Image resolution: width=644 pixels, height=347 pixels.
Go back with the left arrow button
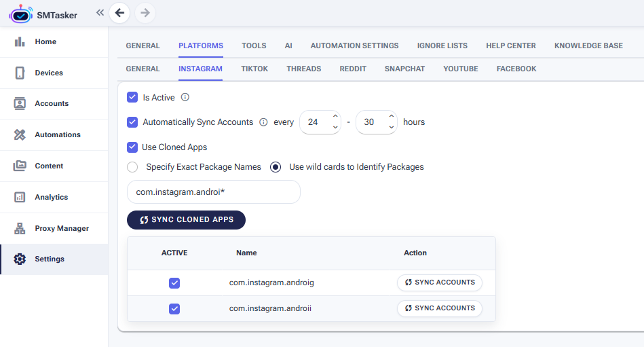[x=119, y=13]
